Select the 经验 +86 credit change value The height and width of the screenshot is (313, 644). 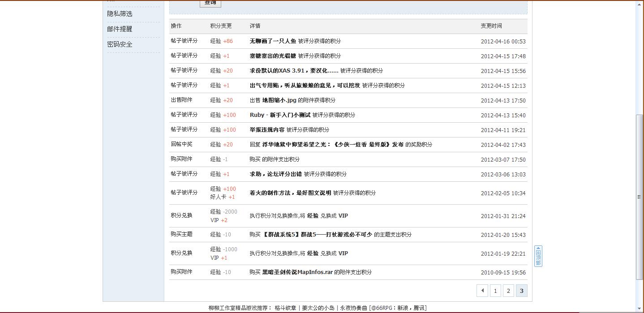tap(222, 41)
